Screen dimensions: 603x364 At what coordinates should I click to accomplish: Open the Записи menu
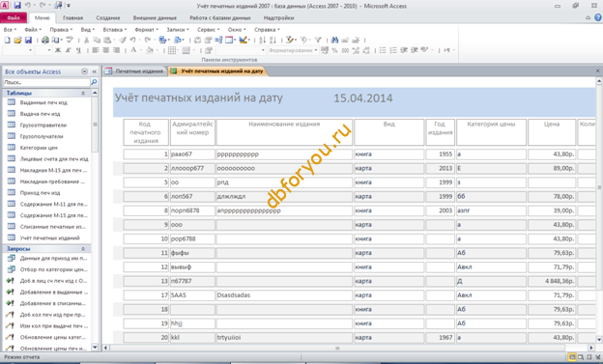click(x=178, y=30)
